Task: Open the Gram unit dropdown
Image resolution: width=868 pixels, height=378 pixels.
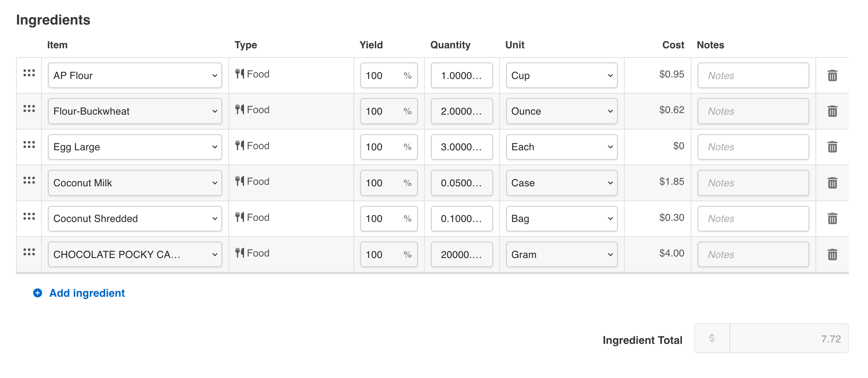Action: tap(561, 255)
